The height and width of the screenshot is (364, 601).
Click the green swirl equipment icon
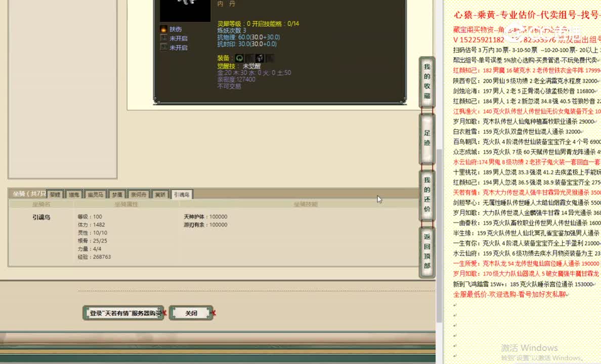pos(240,58)
